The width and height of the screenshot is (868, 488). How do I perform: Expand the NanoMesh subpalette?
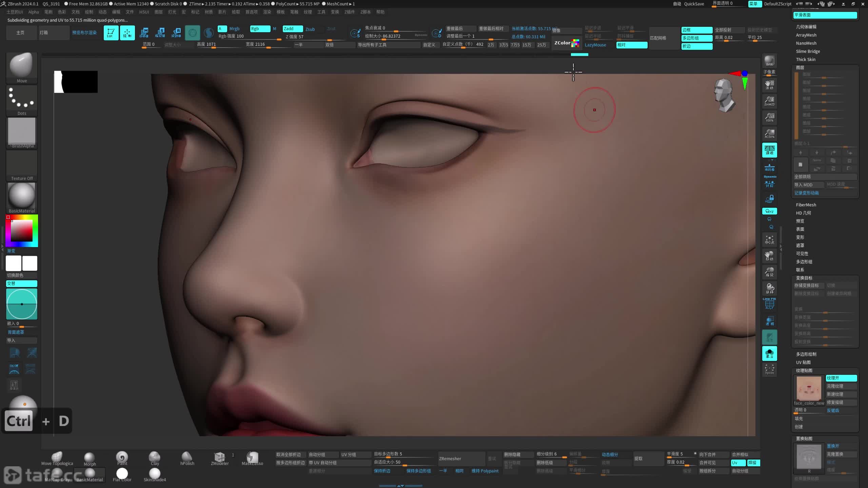point(806,43)
